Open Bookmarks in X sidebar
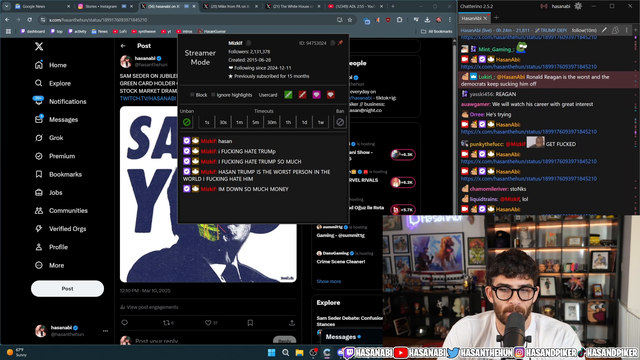 pos(58,174)
